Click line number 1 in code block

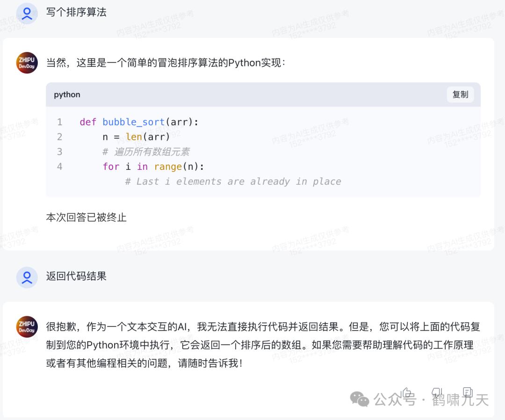click(x=59, y=122)
